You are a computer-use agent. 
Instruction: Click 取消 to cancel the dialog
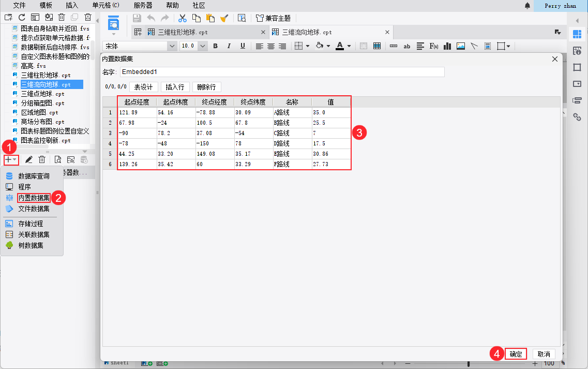(544, 354)
